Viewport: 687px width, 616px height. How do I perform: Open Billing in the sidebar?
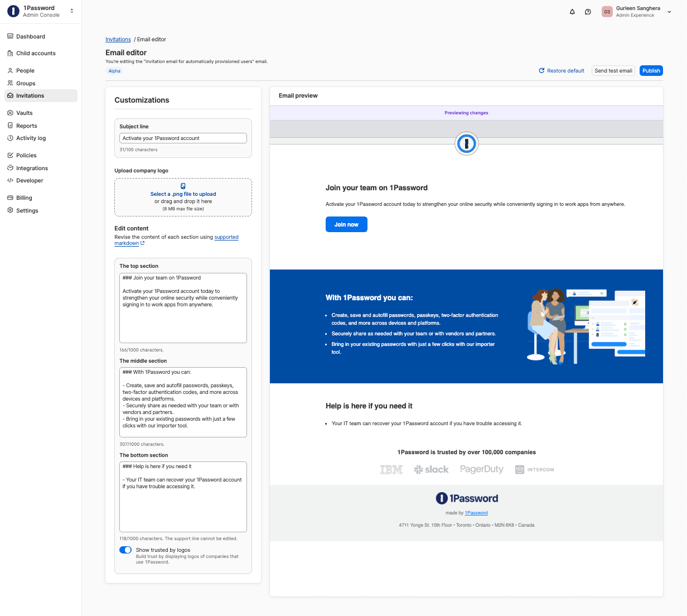tap(24, 198)
